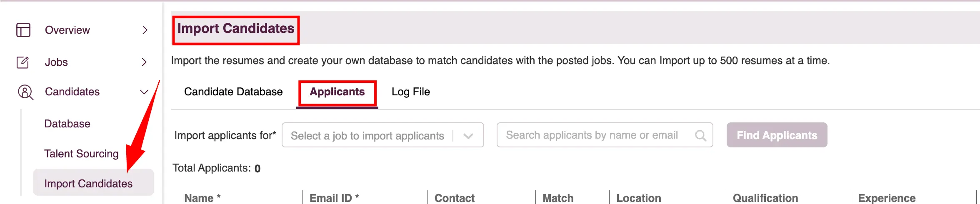Screen dimensions: 980x204
Task: Open the job selection dropdown arrow
Action: tap(468, 136)
